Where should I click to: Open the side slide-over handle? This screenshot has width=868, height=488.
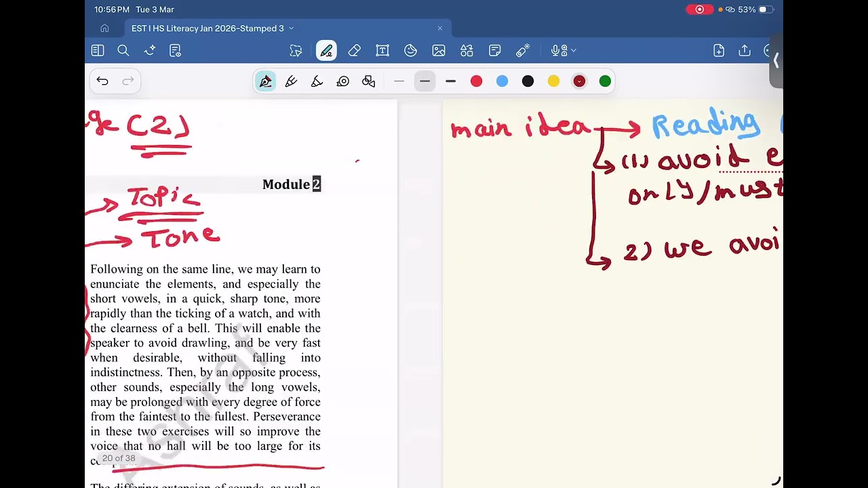(776, 61)
